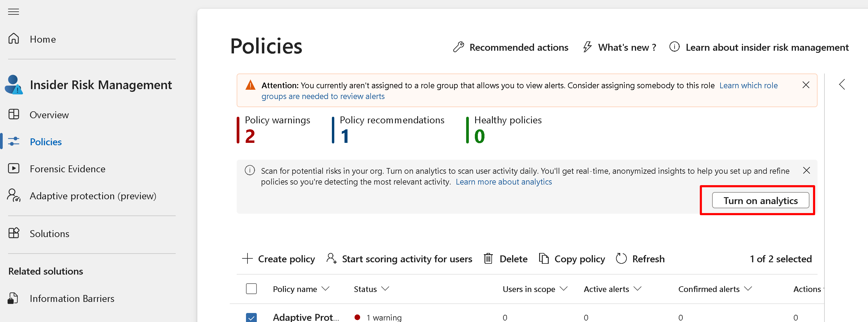Click Learn about insider risk management

click(767, 47)
